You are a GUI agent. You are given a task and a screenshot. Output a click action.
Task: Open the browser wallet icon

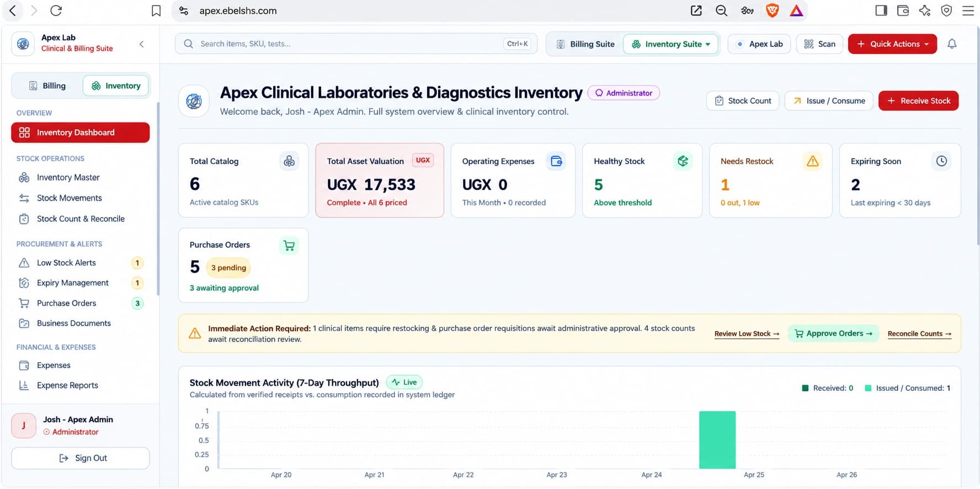pos(903,10)
